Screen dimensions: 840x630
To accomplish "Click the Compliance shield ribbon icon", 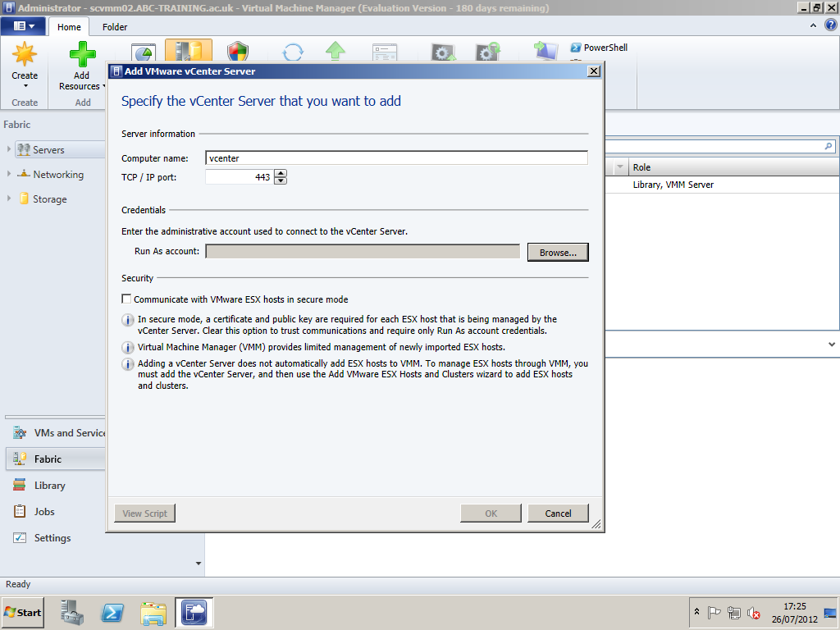I will click(x=237, y=52).
